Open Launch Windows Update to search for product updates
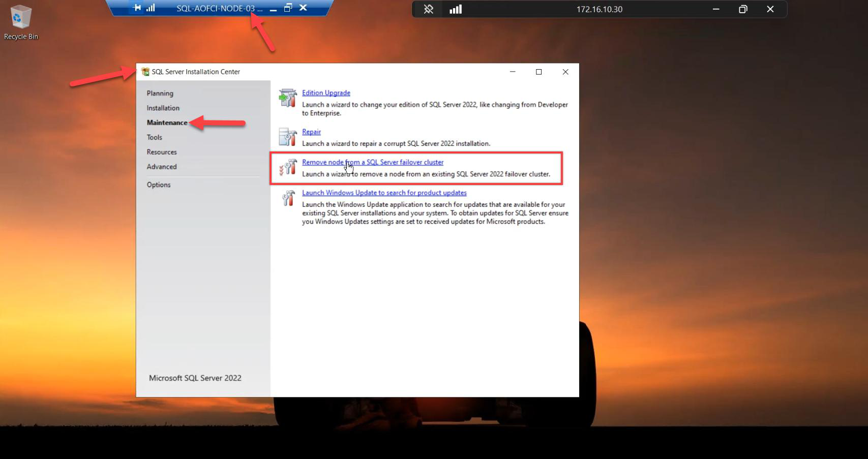The width and height of the screenshot is (868, 459). pyautogui.click(x=384, y=193)
